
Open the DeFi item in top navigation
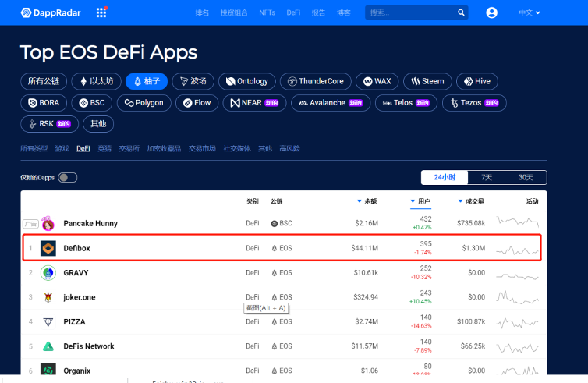click(x=293, y=12)
